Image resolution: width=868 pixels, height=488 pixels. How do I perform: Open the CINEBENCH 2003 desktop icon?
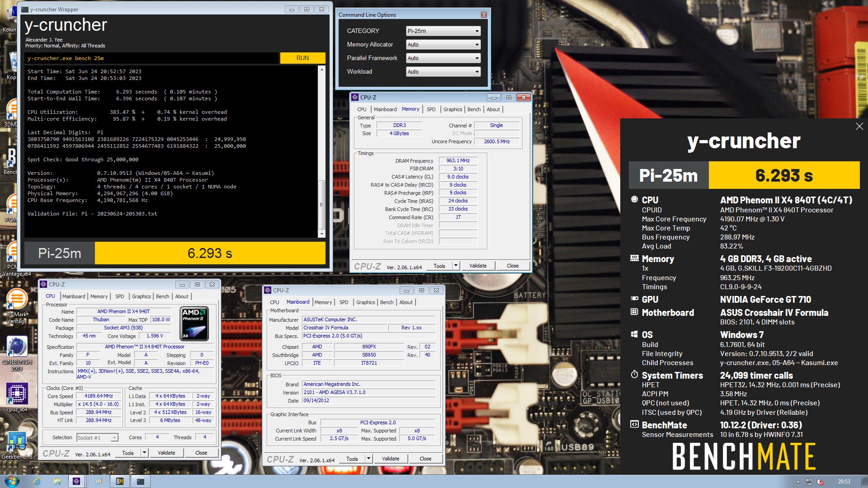[x=17, y=353]
